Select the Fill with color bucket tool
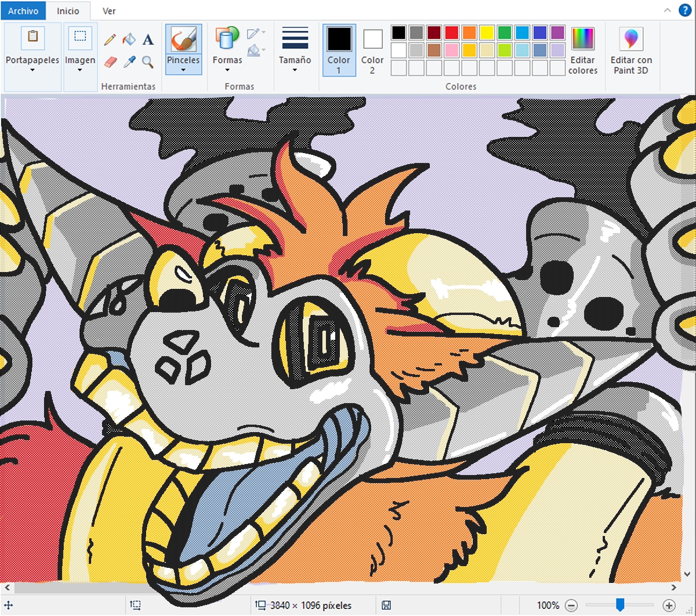 [129, 39]
